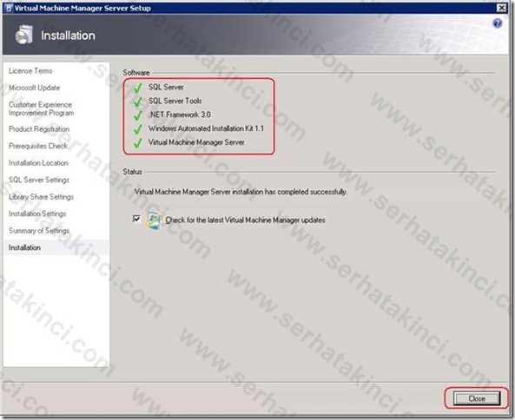The height and width of the screenshot is (420, 515).
Task: Click the checkmark for Virtual Machine Manager Server
Action: pyautogui.click(x=138, y=142)
